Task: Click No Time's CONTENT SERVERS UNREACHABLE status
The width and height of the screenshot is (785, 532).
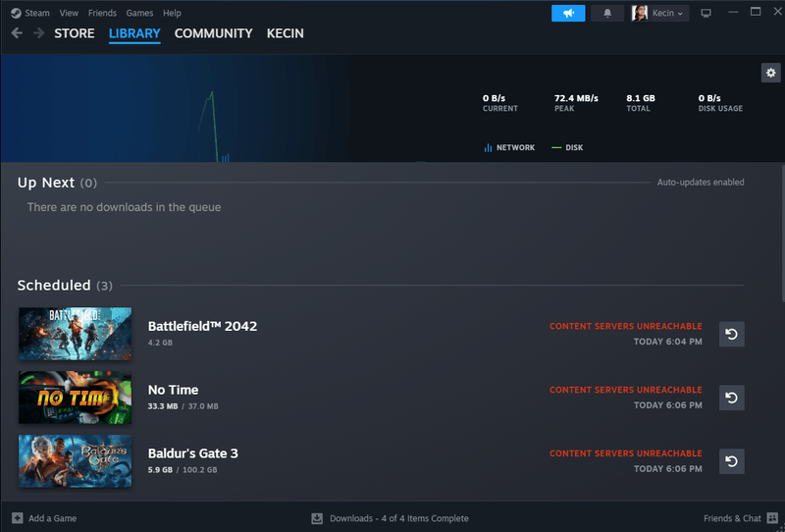Action: [x=626, y=390]
